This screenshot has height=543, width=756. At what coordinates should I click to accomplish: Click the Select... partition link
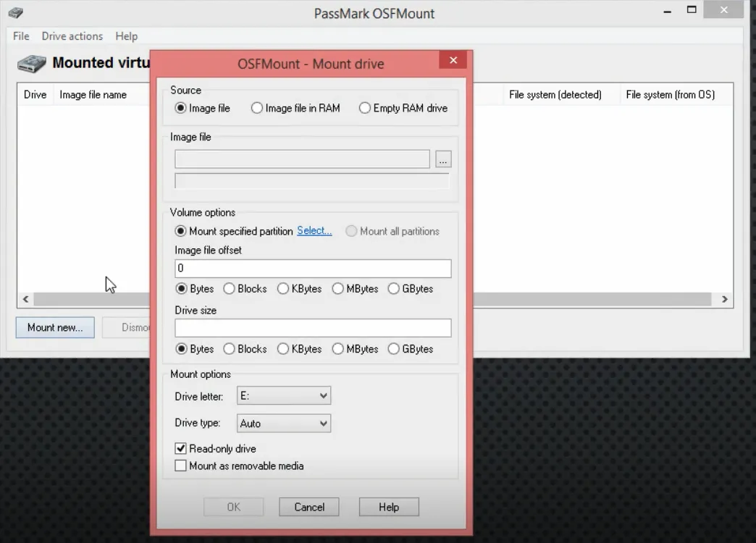[x=314, y=231]
